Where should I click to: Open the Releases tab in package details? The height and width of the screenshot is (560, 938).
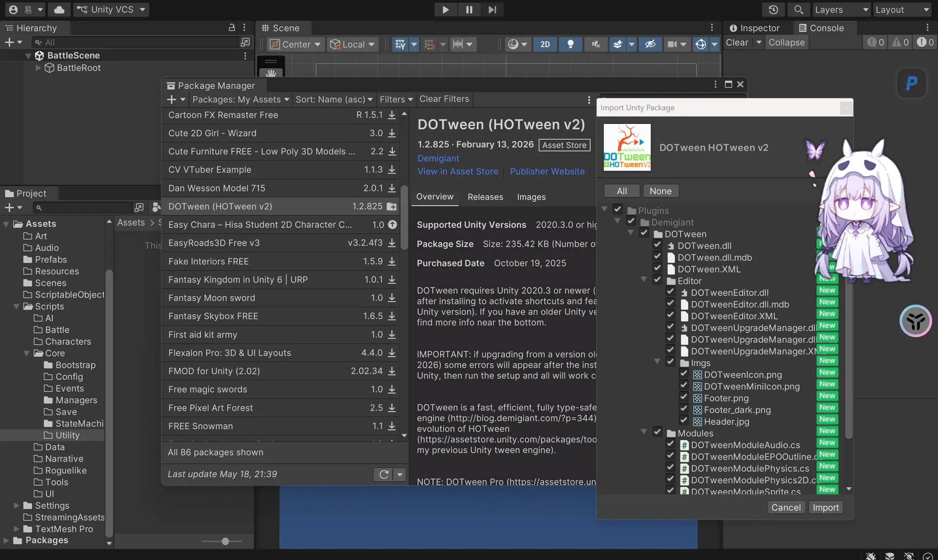(x=485, y=197)
